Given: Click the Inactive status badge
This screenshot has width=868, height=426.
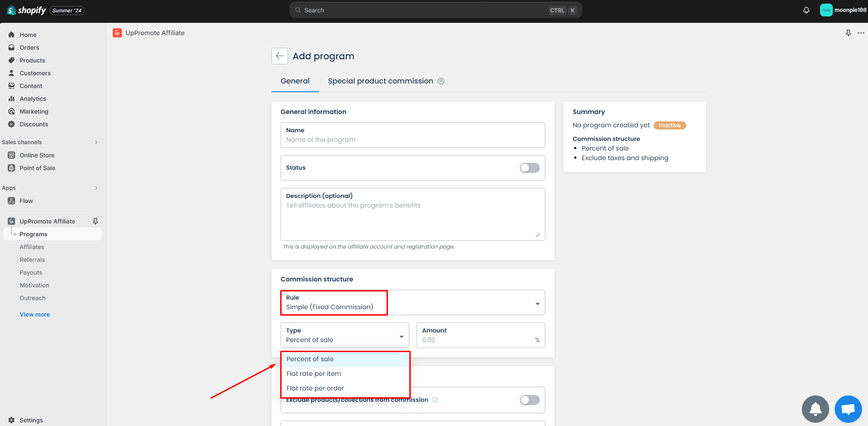Looking at the screenshot, I should click(669, 125).
